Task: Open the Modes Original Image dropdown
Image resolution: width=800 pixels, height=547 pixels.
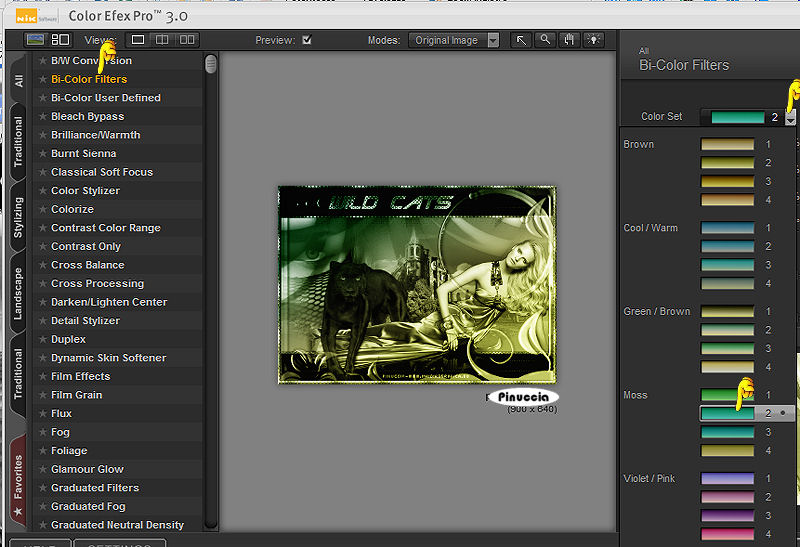Action: pyautogui.click(x=454, y=40)
